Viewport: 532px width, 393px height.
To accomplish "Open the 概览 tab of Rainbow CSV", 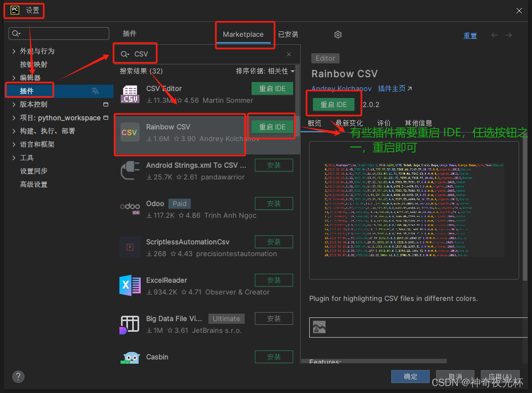I will coord(314,123).
